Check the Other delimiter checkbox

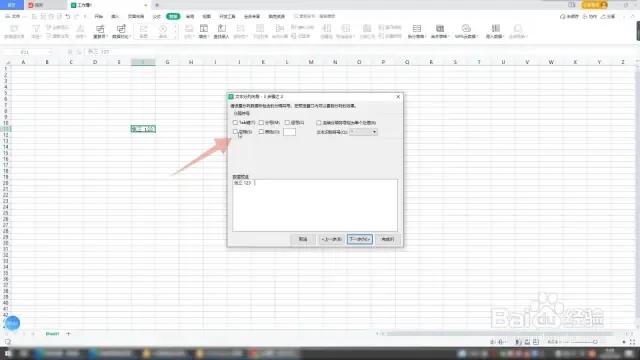[x=261, y=132]
